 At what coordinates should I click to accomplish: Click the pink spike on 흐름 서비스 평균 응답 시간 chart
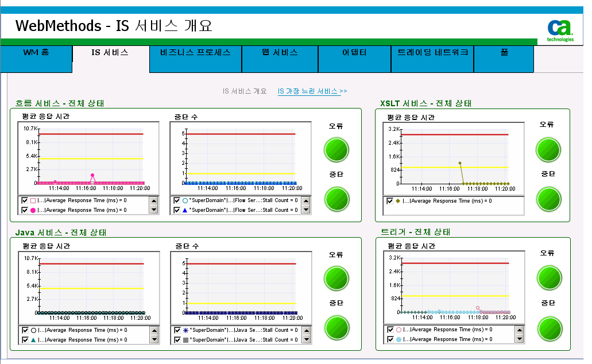pyautogui.click(x=92, y=175)
